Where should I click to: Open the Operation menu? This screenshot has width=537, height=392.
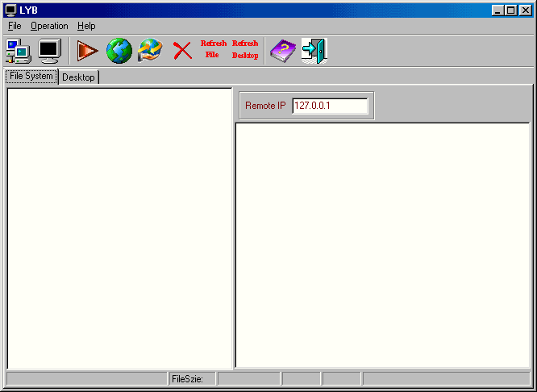[x=49, y=26]
